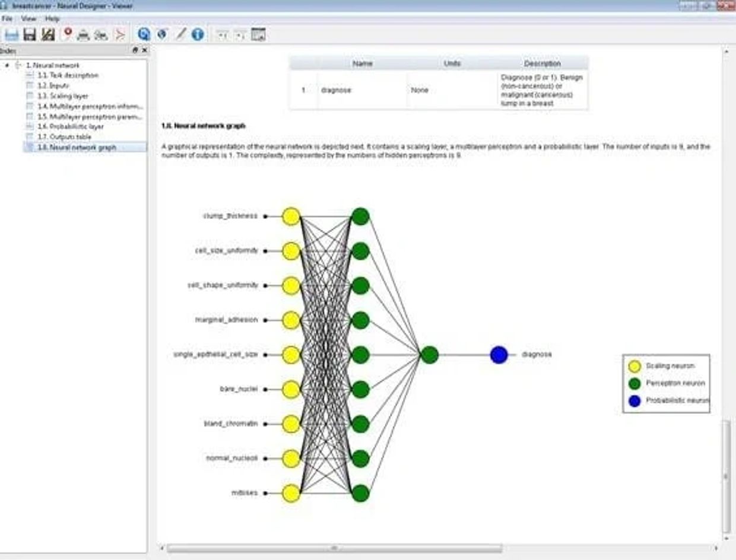Select 1.1. Task description in index tree
Screen dimensions: 736x560
tap(68, 75)
